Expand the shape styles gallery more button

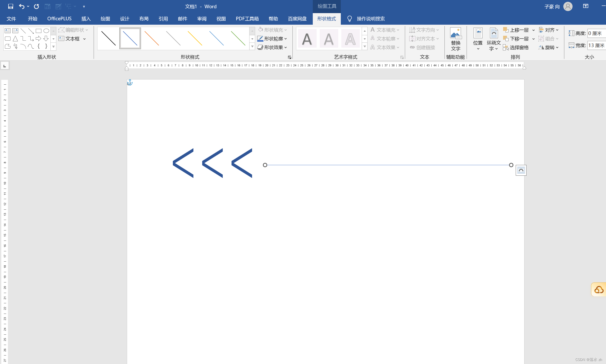pos(252,47)
